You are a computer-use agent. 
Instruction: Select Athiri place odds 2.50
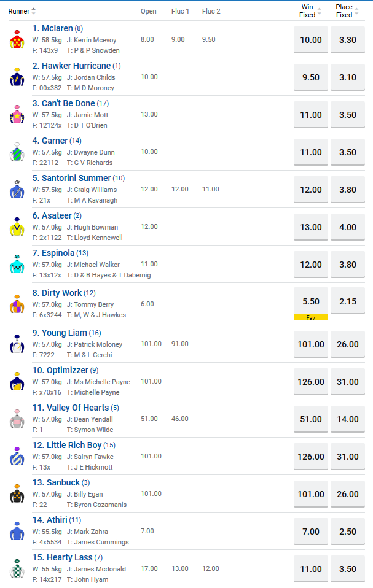tap(348, 532)
